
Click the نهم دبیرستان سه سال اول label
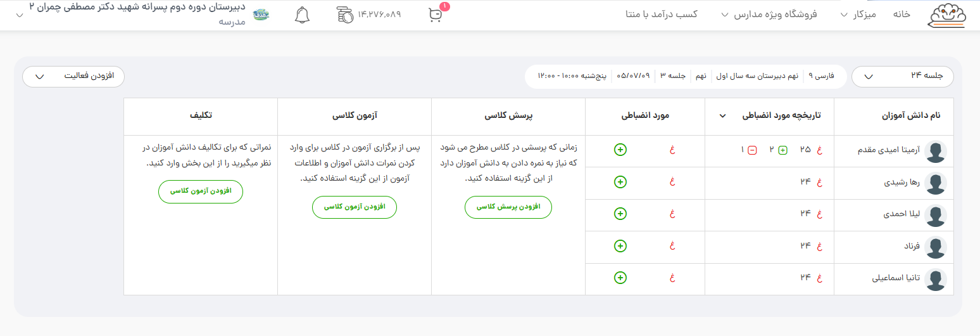point(758,76)
